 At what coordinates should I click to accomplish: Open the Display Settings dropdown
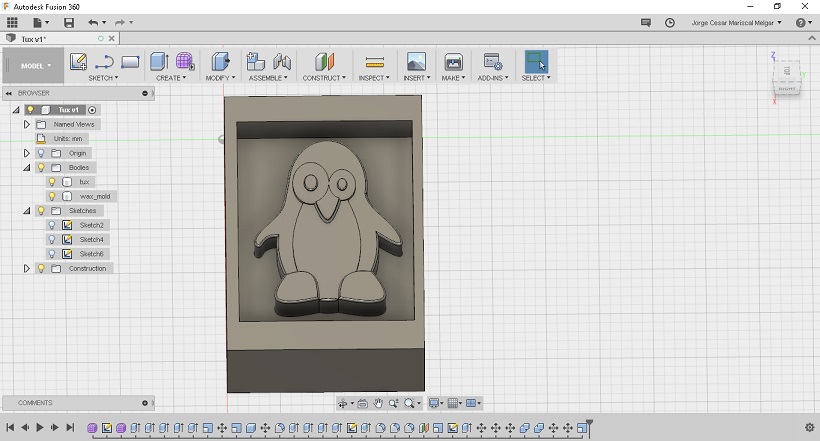436,403
